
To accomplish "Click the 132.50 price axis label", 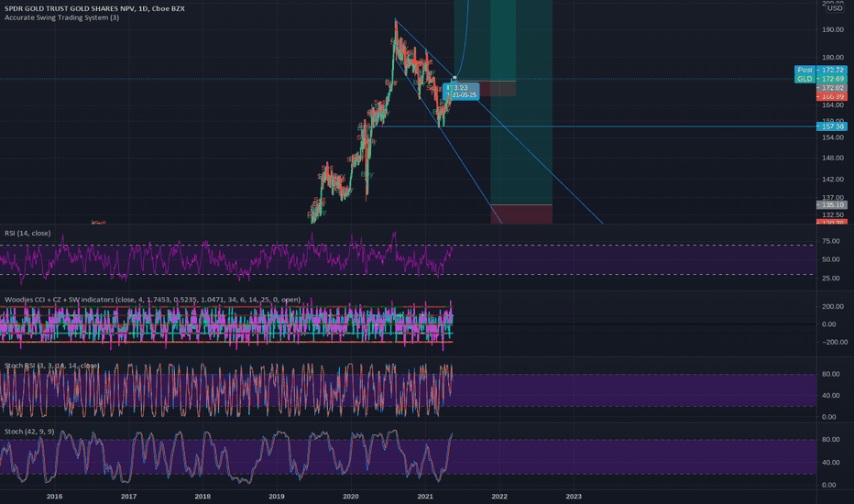I will 833,214.
